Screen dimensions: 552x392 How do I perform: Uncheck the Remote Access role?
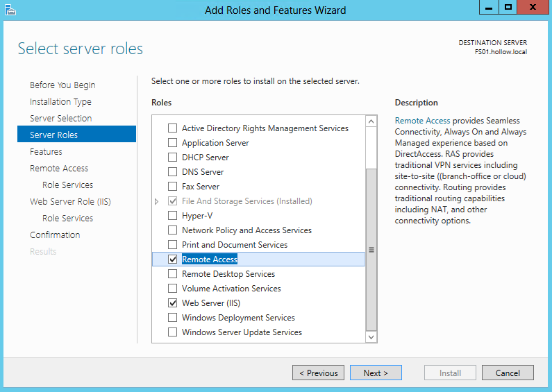173,259
